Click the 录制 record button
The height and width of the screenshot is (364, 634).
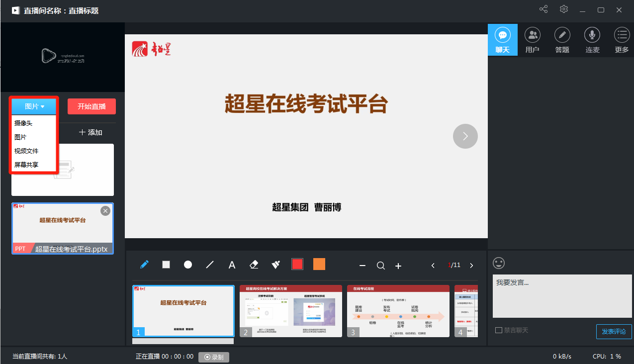[214, 357]
